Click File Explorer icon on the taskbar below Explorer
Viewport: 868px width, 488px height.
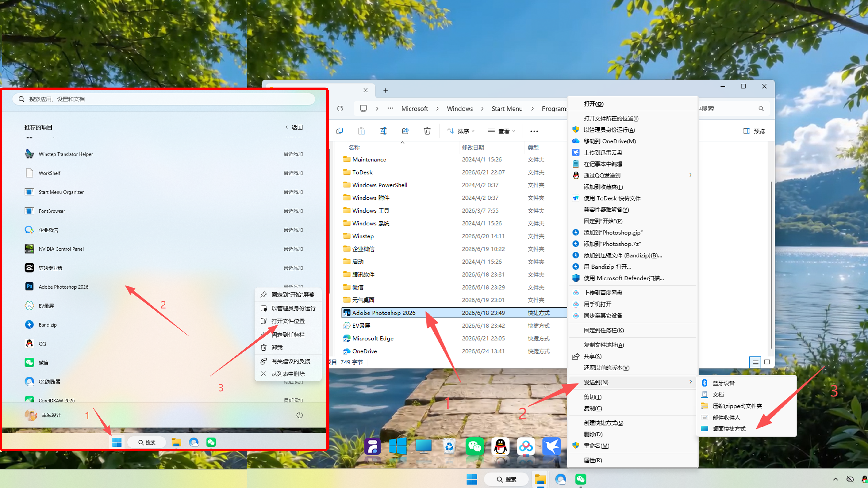click(x=541, y=479)
